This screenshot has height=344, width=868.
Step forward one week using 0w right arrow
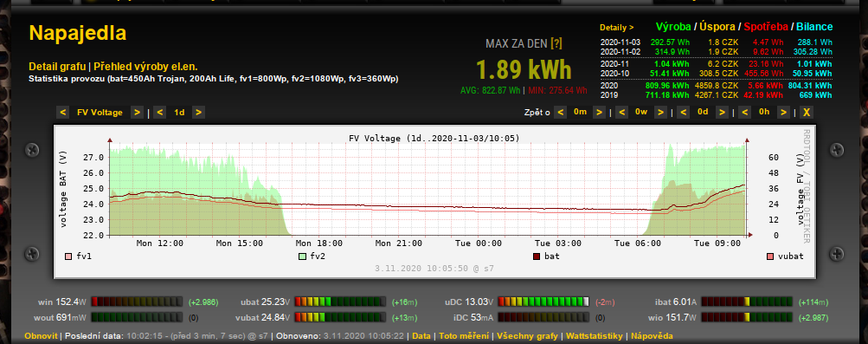pos(659,113)
